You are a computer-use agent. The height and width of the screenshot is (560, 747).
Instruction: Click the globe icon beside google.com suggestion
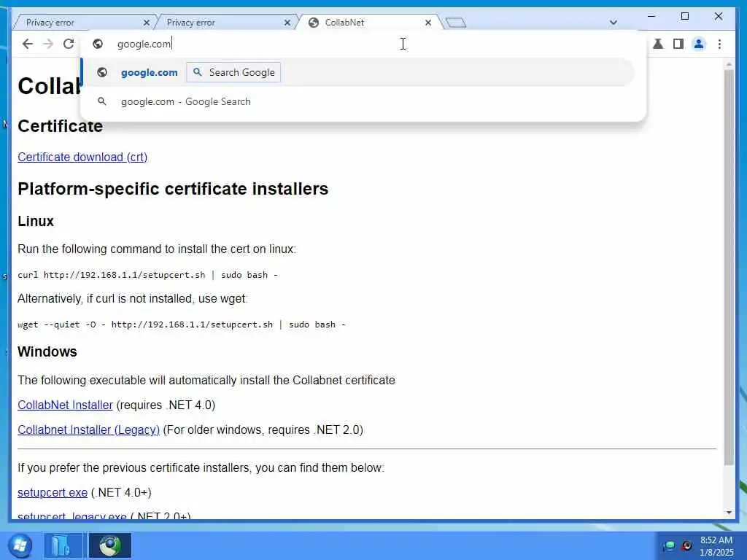(102, 72)
